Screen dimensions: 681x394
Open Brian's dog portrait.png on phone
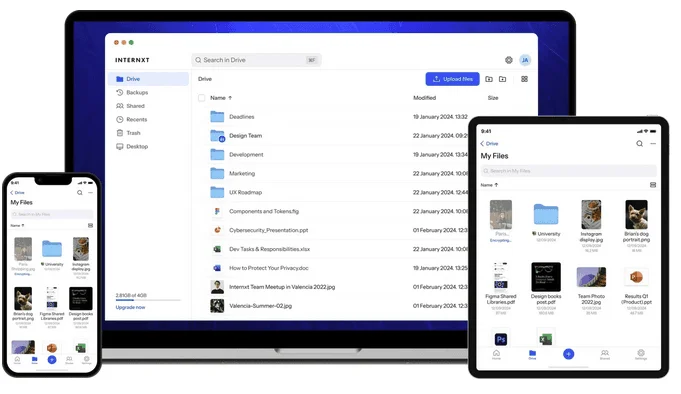pos(23,307)
